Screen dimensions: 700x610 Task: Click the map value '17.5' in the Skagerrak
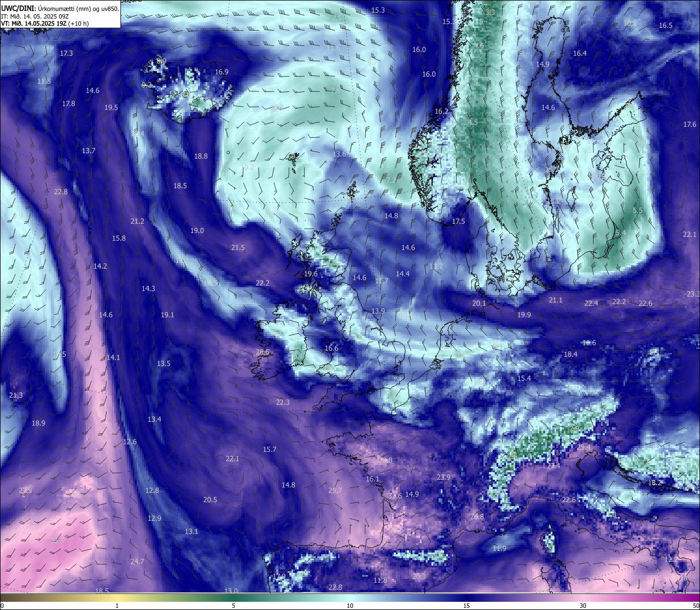pos(458,221)
